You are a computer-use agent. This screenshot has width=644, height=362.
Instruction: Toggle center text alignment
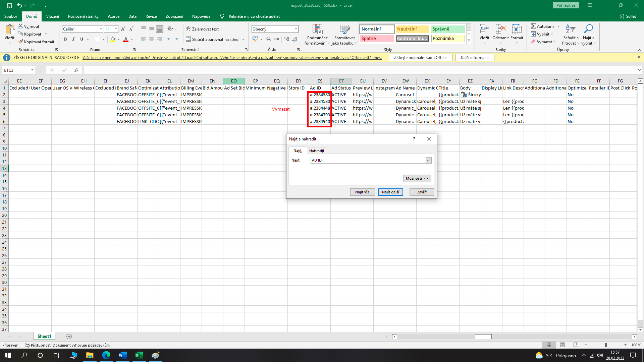152,39
